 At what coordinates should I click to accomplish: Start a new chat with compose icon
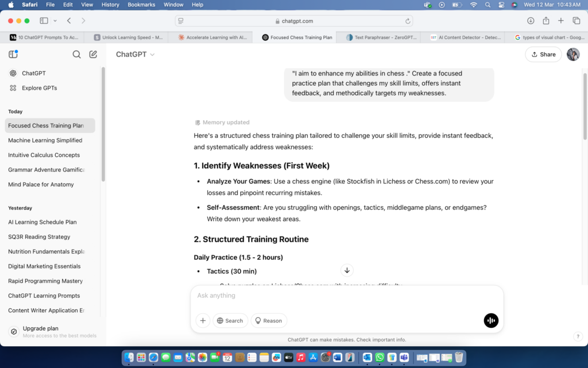click(x=93, y=55)
